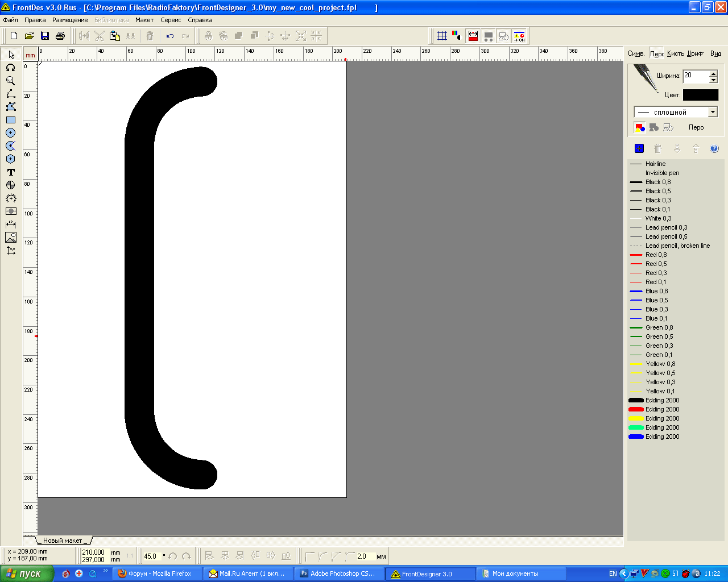Select the text T tool
This screenshot has width=728, height=582.
click(x=11, y=172)
